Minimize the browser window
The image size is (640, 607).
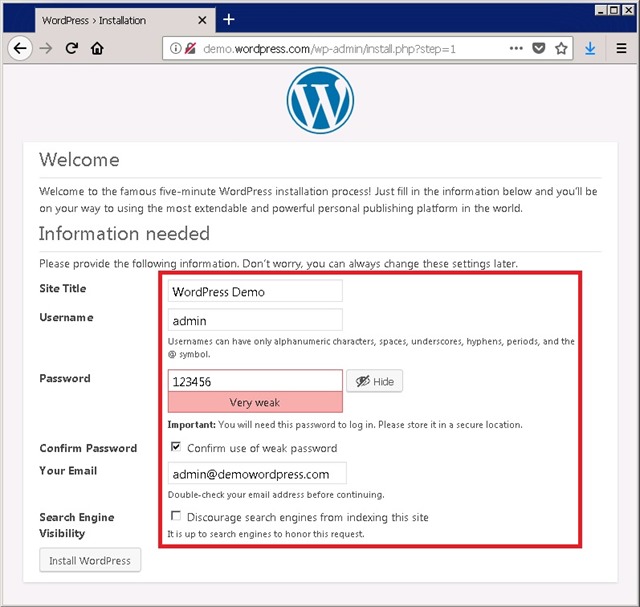(x=600, y=10)
